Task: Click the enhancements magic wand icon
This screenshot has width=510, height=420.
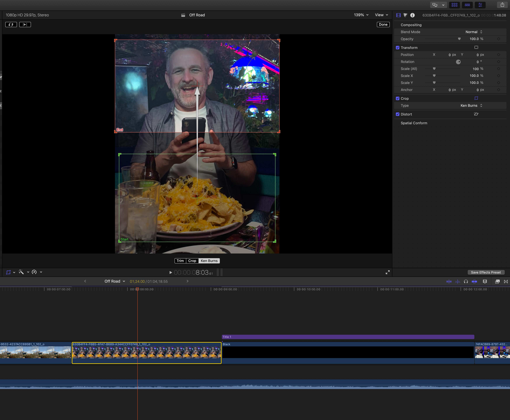Action: [x=21, y=272]
